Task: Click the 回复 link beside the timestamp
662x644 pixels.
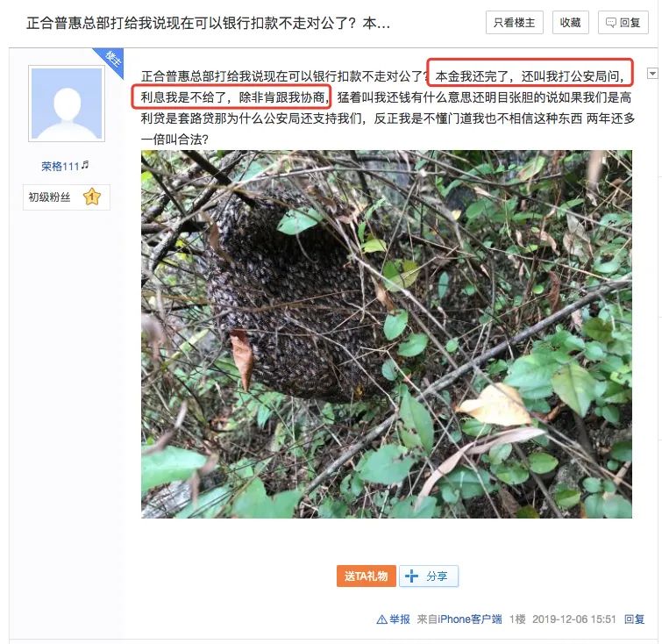Action: coord(634,619)
